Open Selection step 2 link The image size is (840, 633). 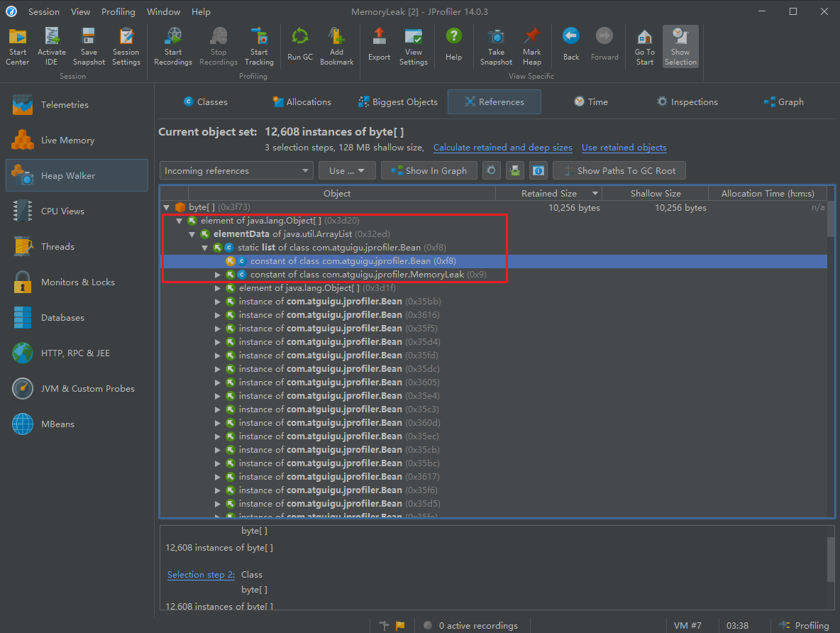click(x=201, y=575)
